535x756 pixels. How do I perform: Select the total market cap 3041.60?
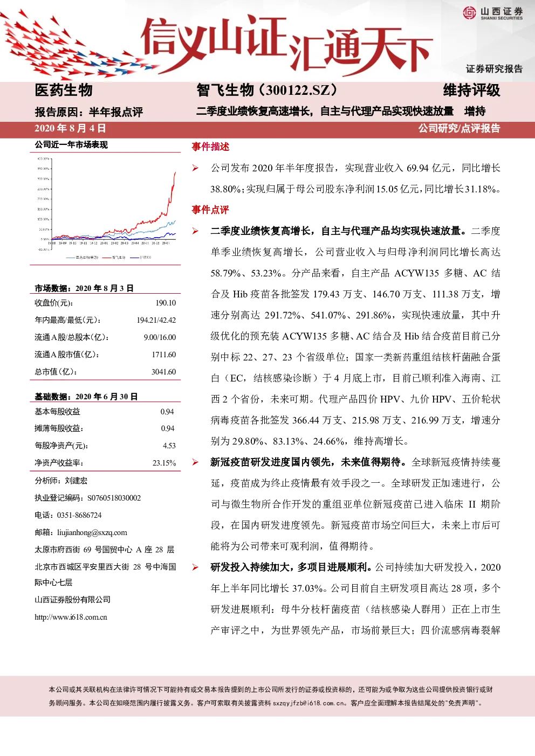point(164,372)
